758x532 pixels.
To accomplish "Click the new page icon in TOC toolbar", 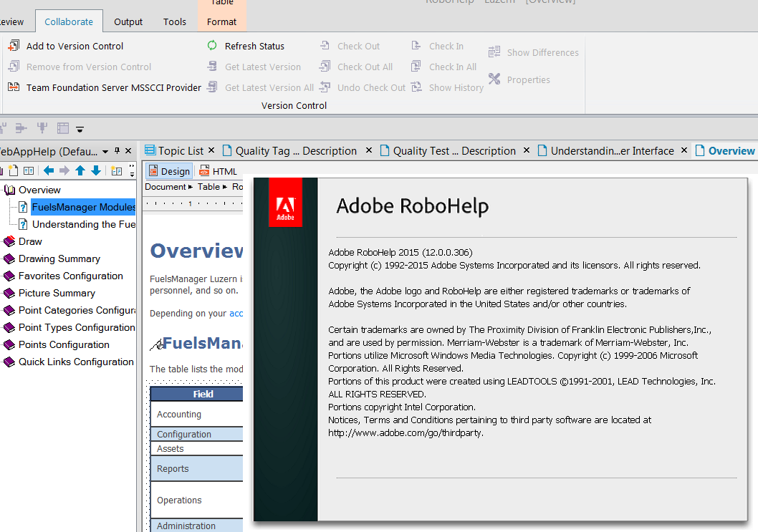I will point(13,170).
